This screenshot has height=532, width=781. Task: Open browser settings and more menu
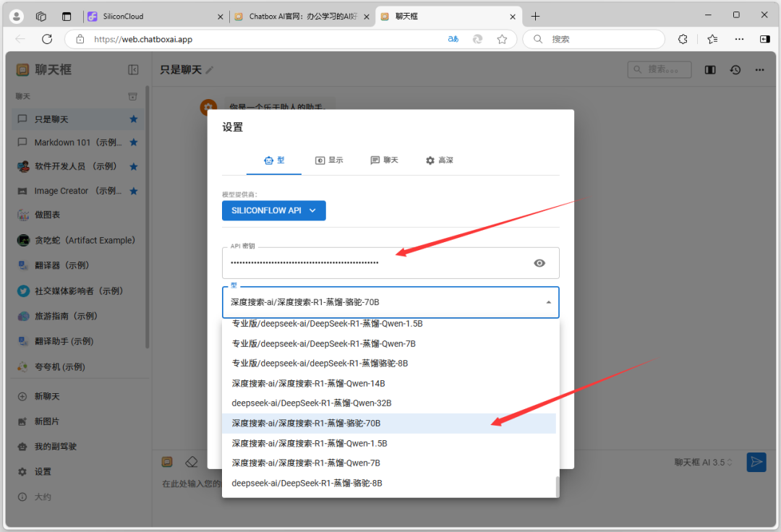(739, 39)
